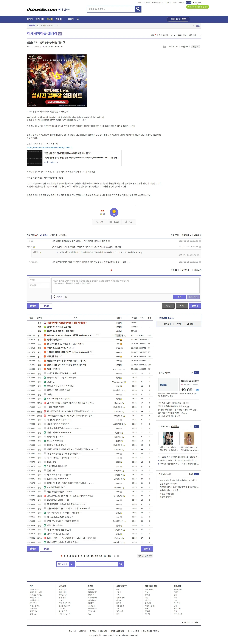
Task: Click the 공유 share icon
Action: pos(99,222)
